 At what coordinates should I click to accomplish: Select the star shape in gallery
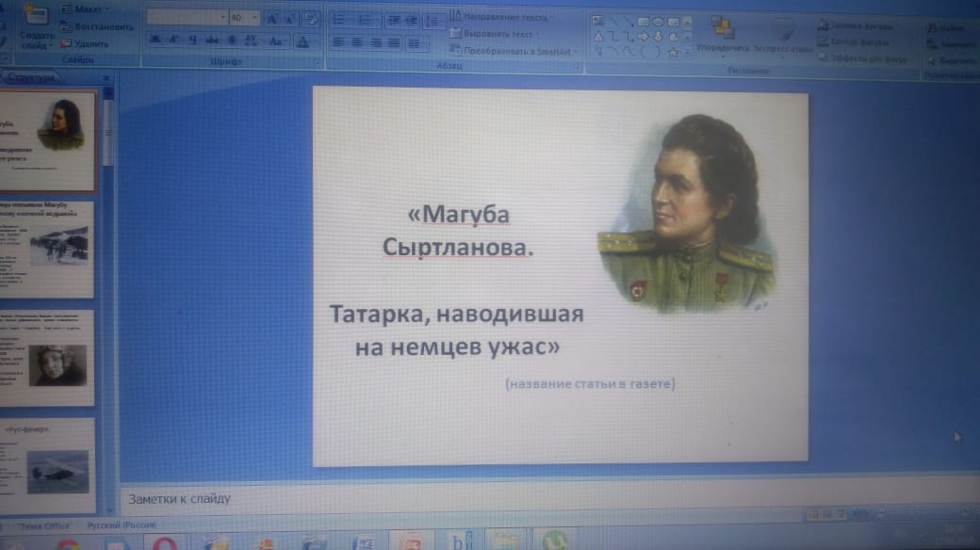[673, 53]
